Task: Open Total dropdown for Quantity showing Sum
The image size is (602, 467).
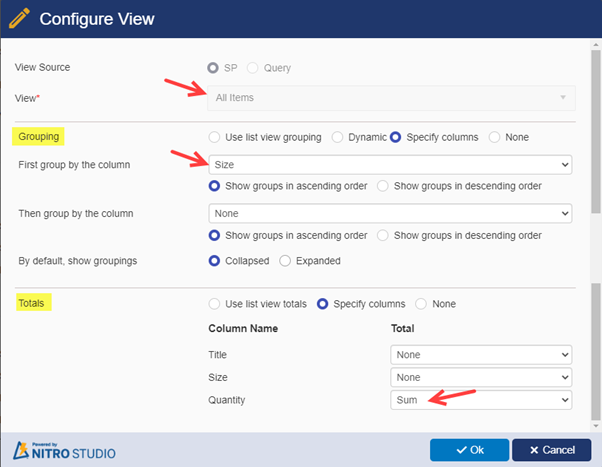Action: point(481,400)
